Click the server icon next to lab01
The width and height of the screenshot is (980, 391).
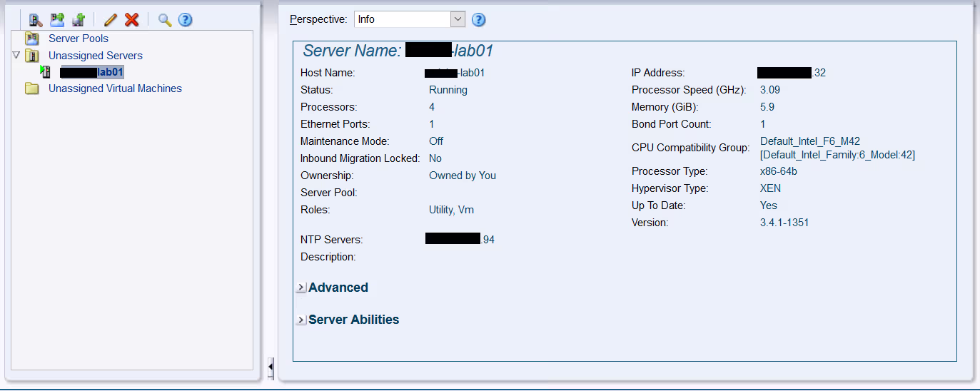click(x=46, y=71)
